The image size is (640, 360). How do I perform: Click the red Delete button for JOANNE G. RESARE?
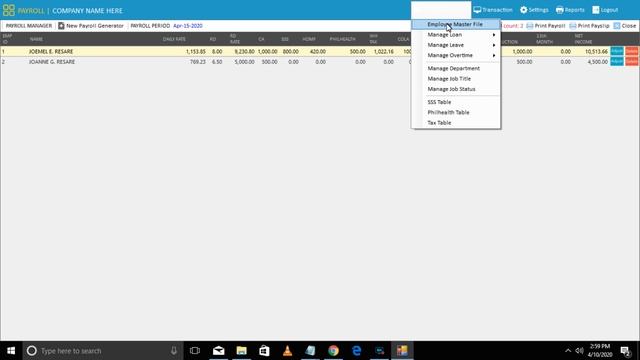pyautogui.click(x=631, y=62)
